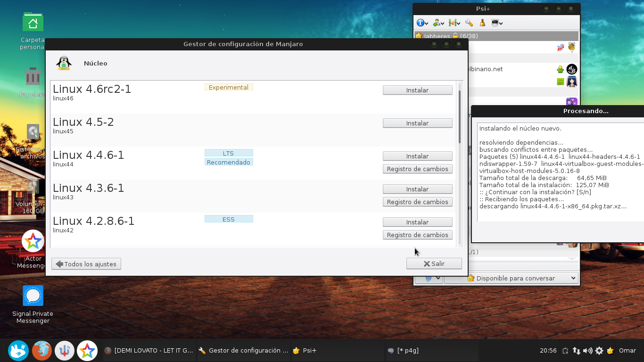Click the blue-haired anime contact avatar
The width and height of the screenshot is (644, 362).
tap(572, 82)
